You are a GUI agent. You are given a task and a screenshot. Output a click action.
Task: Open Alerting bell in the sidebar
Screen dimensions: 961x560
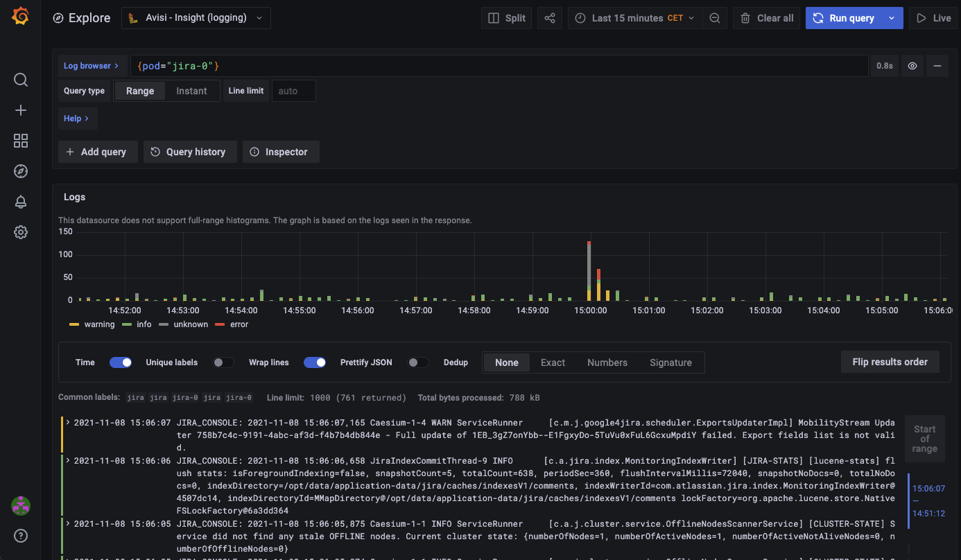coord(21,202)
